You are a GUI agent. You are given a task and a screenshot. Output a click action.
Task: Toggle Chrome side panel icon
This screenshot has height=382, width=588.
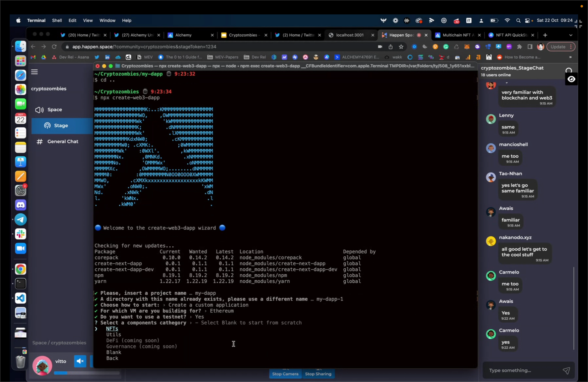(x=530, y=47)
